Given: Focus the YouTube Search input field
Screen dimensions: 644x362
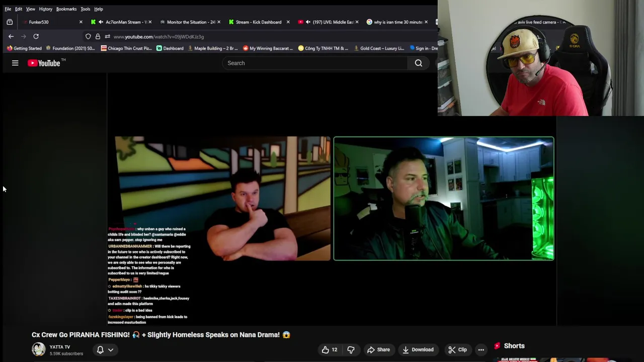Looking at the screenshot, I should (x=315, y=63).
